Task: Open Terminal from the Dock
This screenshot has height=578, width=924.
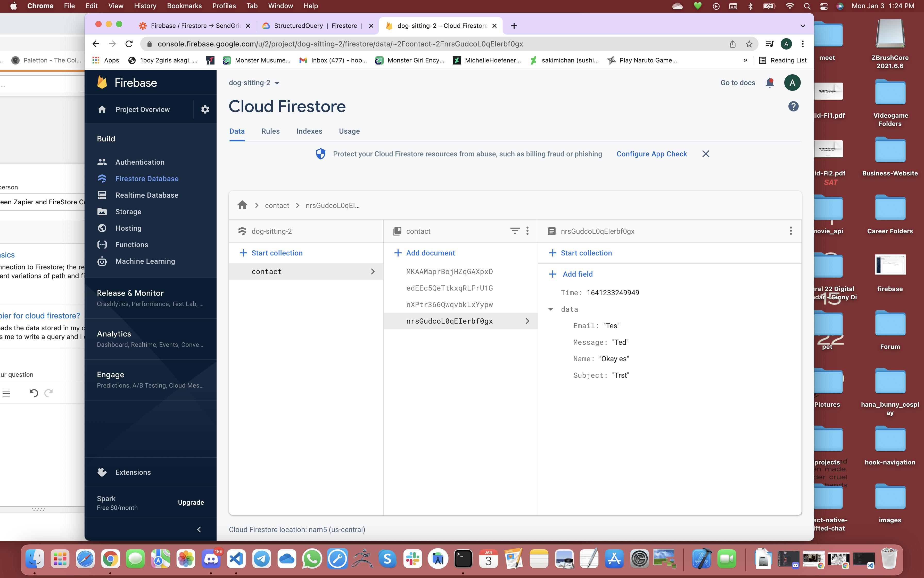Action: click(463, 559)
